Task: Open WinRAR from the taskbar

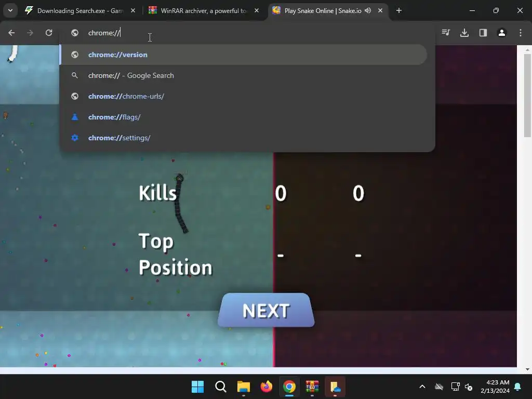Action: [x=312, y=387]
